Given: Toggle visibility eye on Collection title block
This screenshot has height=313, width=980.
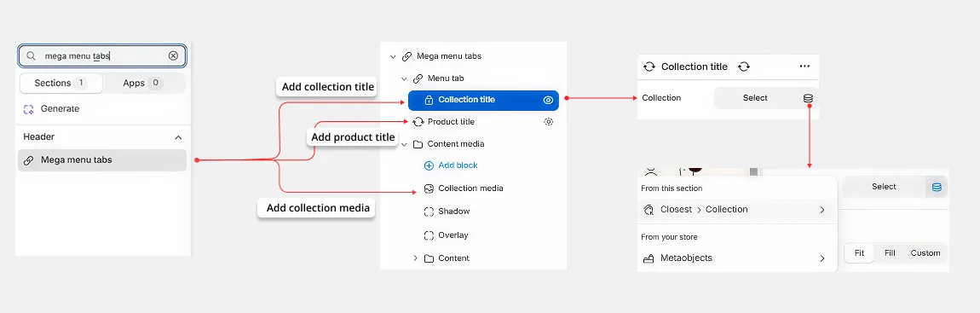Looking at the screenshot, I should click(548, 100).
